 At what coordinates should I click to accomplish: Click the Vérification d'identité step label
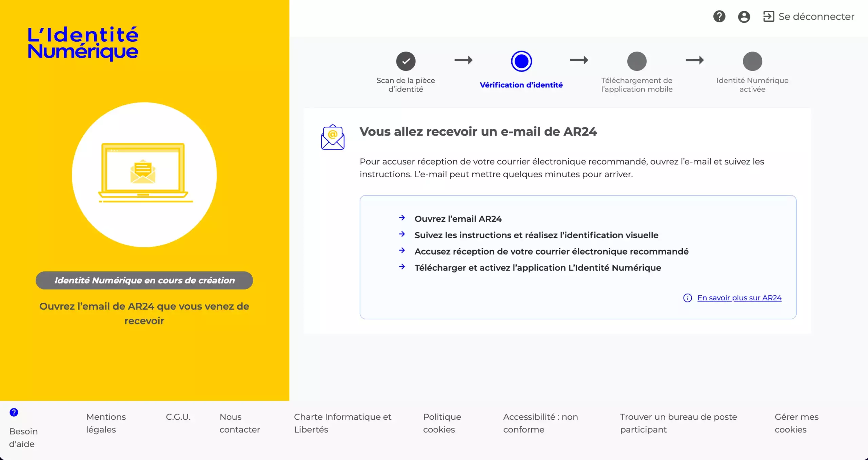(x=521, y=85)
